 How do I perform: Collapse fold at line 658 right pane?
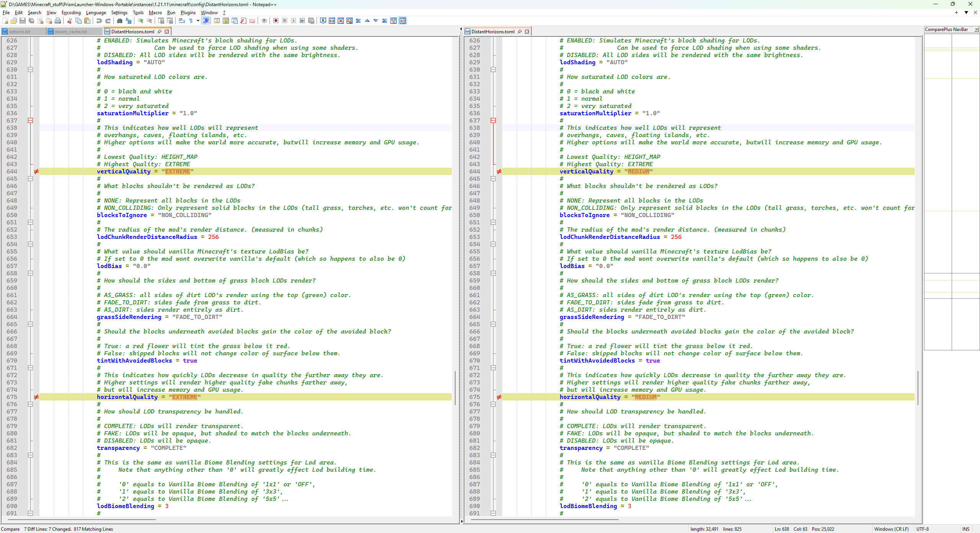coord(493,273)
